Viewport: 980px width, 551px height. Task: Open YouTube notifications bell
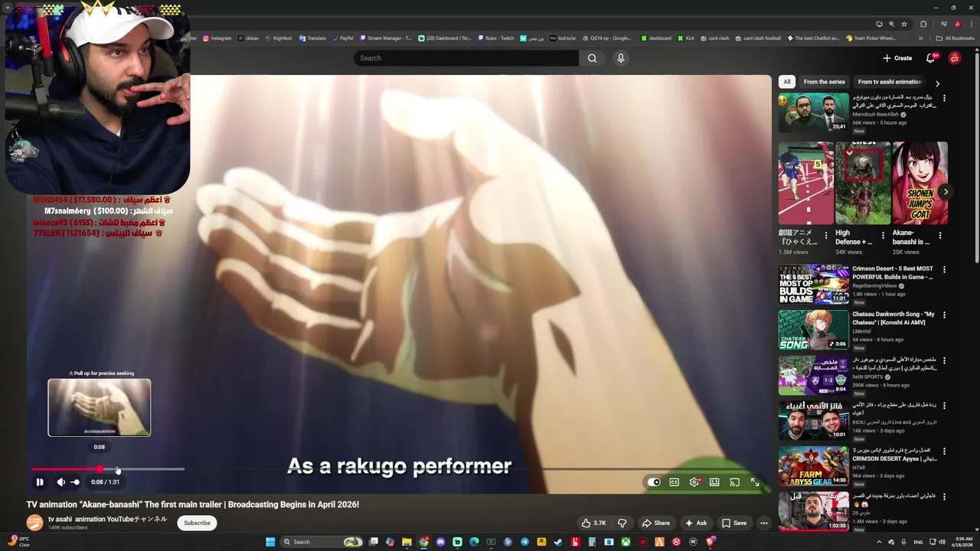click(x=931, y=58)
